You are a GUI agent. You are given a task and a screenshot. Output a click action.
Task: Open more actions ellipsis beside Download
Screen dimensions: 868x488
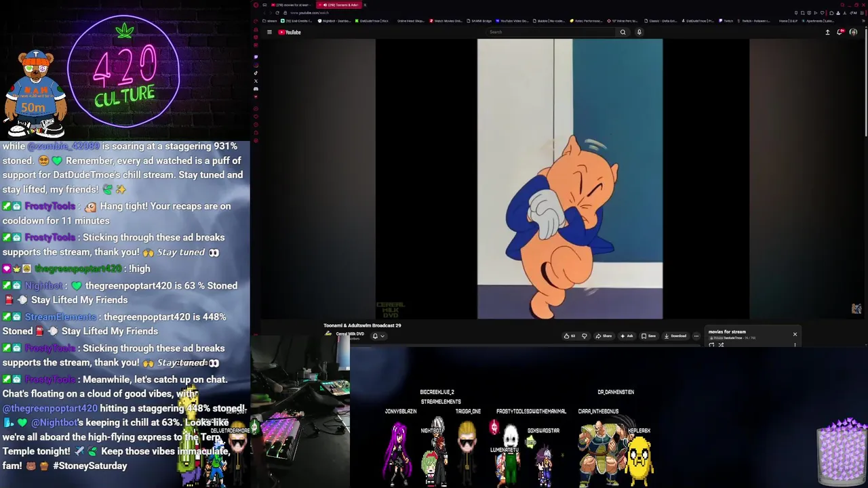point(696,336)
